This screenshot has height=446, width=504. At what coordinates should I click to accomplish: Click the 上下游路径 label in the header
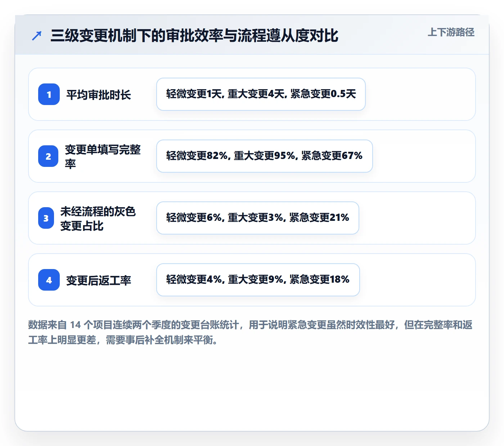coord(451,32)
